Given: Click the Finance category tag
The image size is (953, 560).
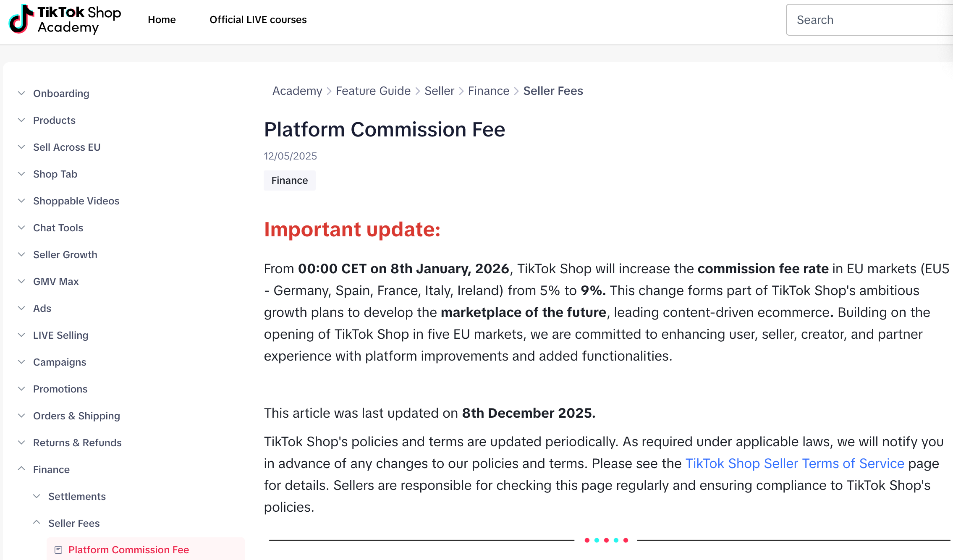Looking at the screenshot, I should click(x=289, y=180).
